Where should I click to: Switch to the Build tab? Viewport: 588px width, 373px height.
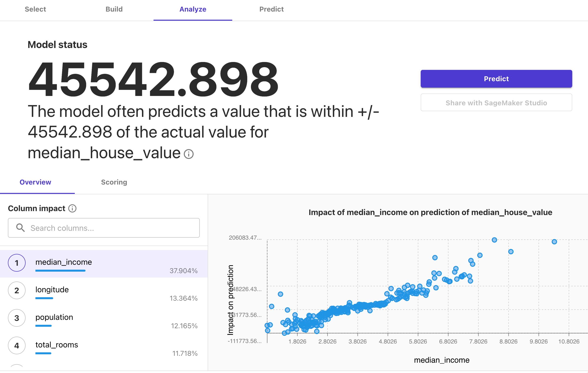pos(114,9)
